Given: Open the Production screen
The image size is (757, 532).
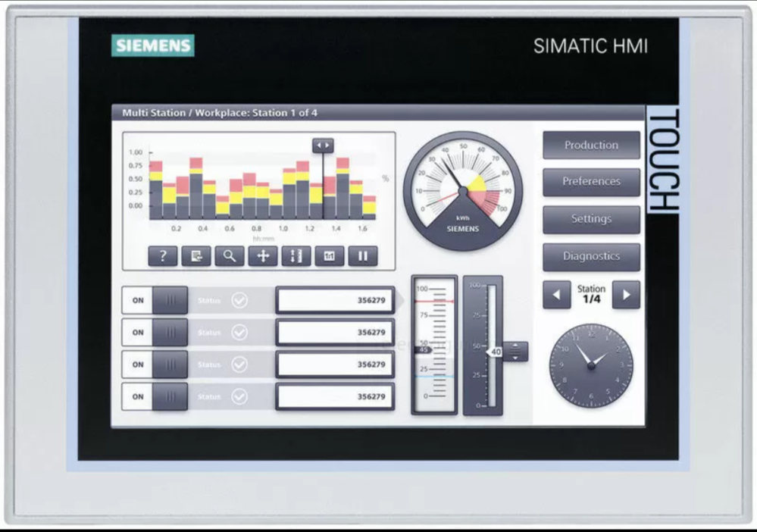Looking at the screenshot, I should (591, 146).
